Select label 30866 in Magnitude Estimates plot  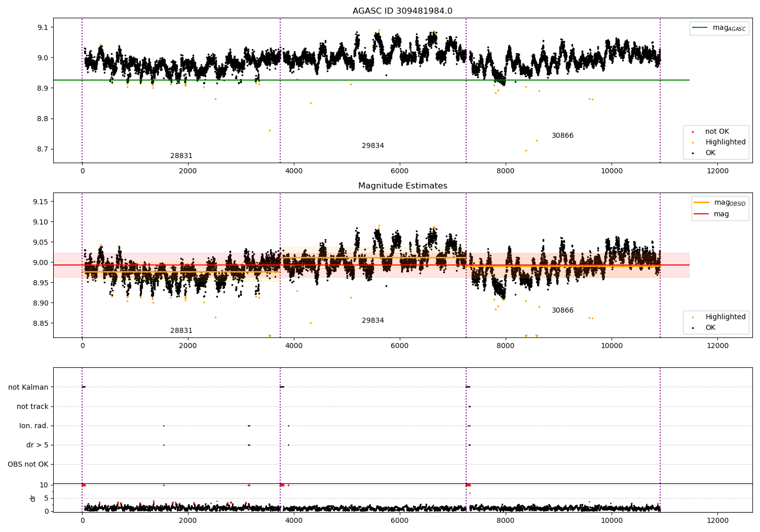click(x=562, y=311)
